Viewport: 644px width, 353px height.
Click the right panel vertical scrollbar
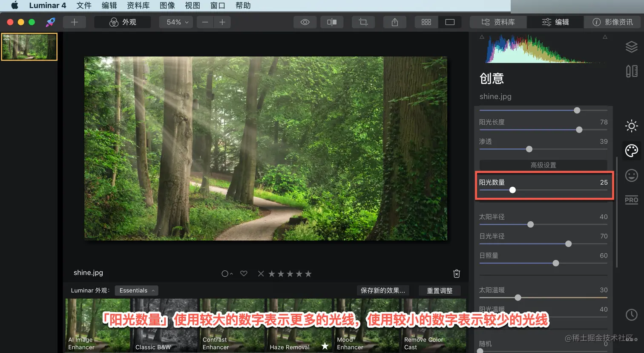click(x=617, y=212)
